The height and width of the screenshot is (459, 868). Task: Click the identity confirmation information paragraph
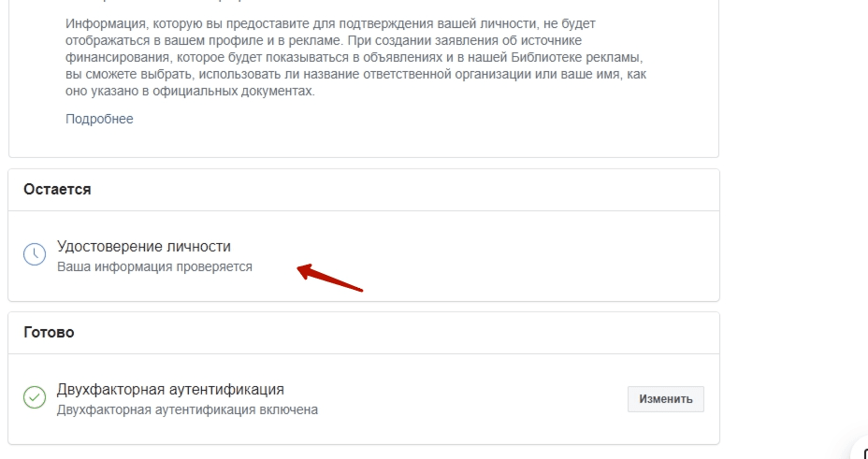click(356, 58)
